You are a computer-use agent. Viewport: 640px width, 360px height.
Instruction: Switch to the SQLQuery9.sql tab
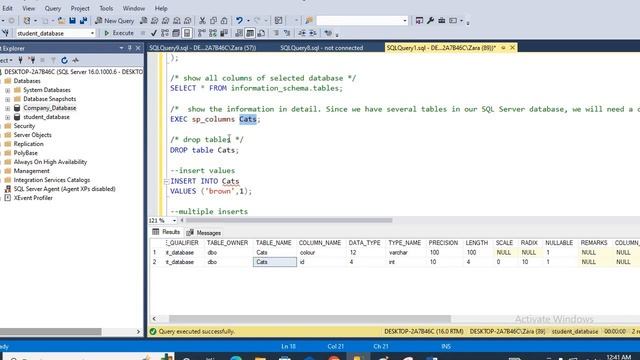(x=202, y=48)
